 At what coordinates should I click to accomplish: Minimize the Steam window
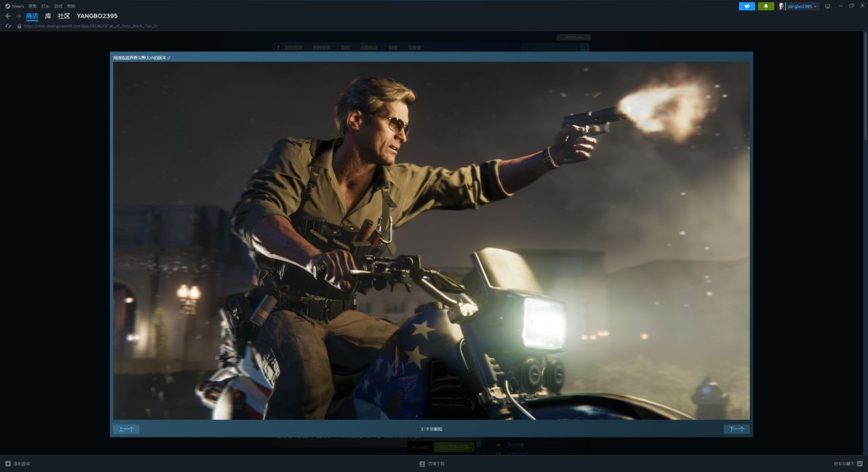pos(841,6)
